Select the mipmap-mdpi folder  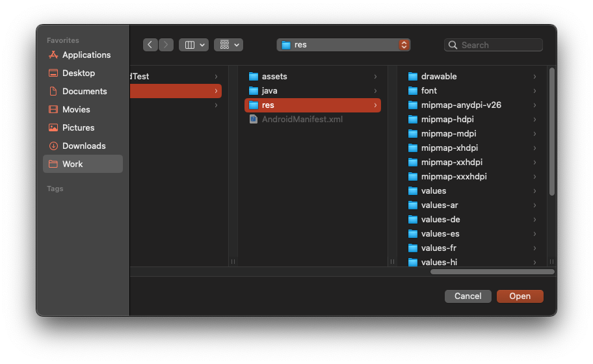(x=473, y=134)
